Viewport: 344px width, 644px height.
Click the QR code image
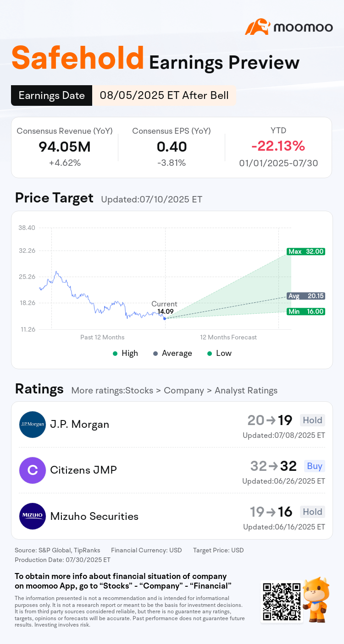pos(281,601)
